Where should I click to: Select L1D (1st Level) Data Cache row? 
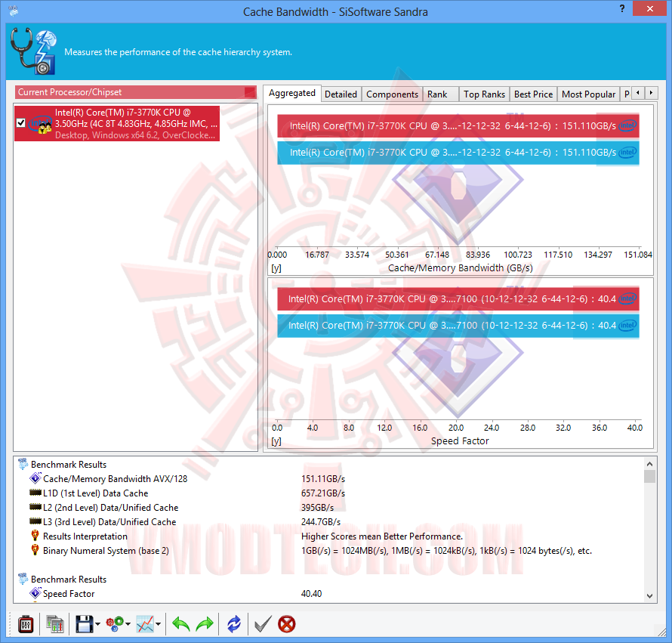96,493
